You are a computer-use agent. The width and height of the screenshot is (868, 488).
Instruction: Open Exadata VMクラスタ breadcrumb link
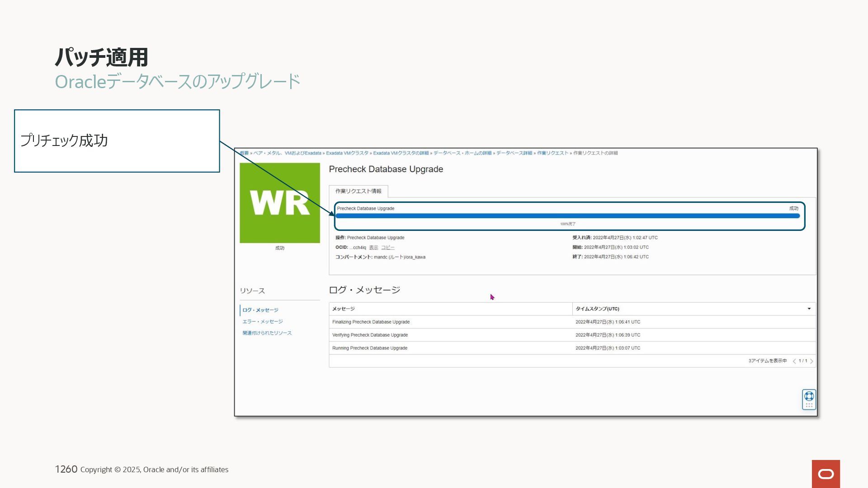click(x=347, y=153)
